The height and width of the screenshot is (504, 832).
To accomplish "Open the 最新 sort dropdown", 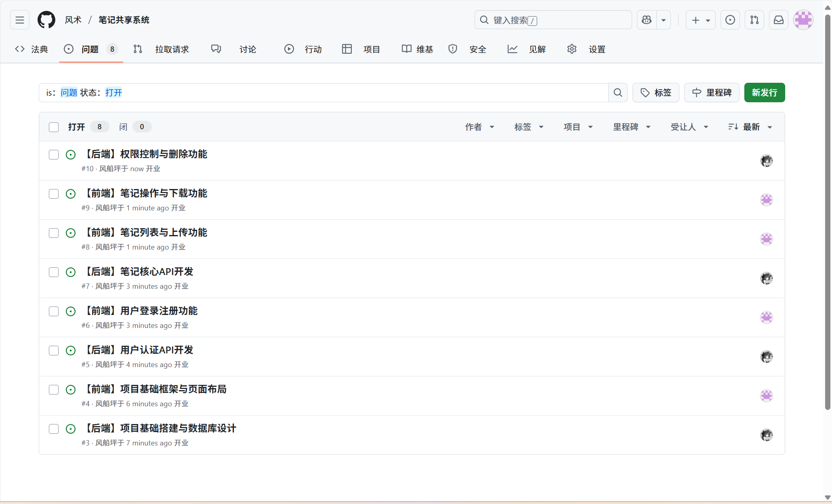I will 750,127.
